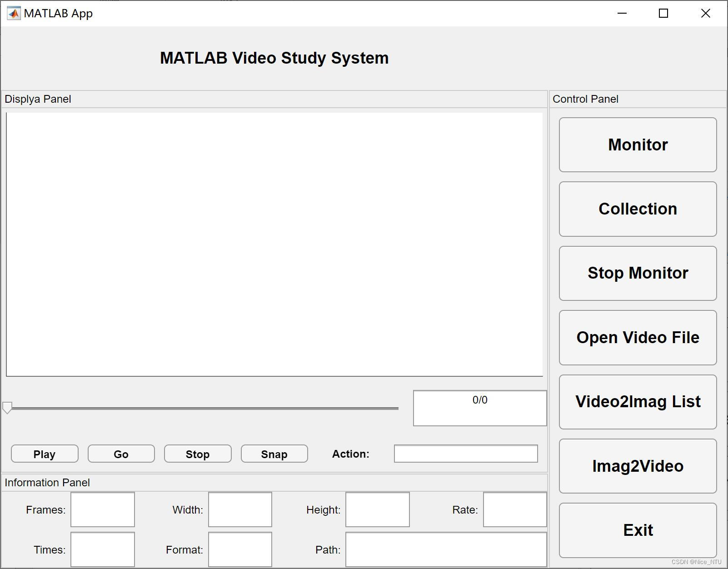728x569 pixels.
Task: Click the 0/0 frame counter box
Action: [x=480, y=408]
